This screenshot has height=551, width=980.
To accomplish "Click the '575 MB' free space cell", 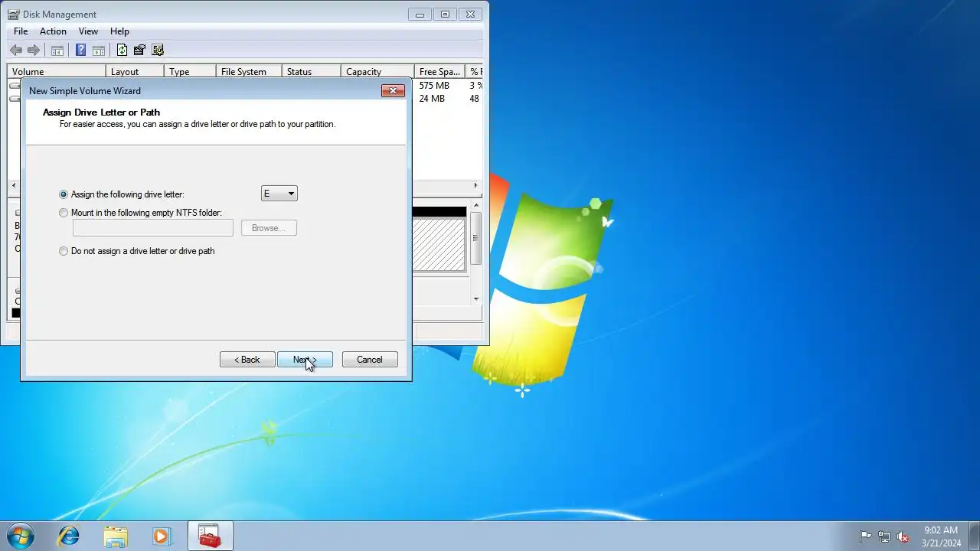I will [x=434, y=86].
